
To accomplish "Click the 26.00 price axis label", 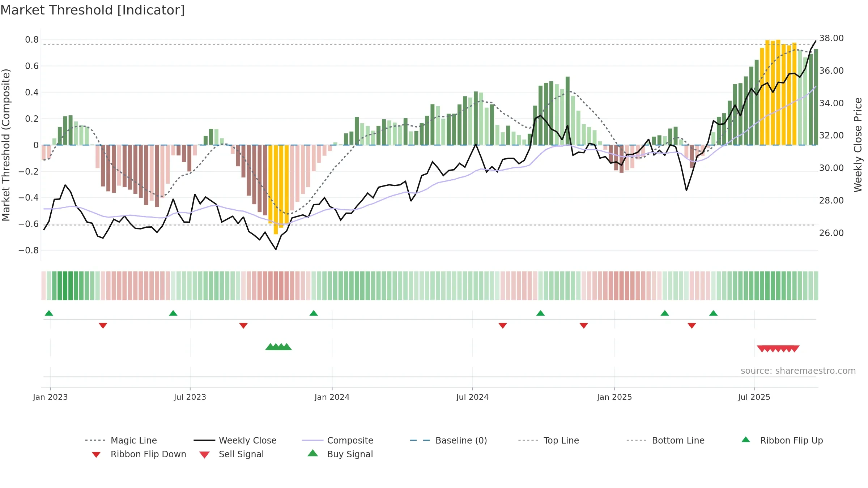I will [x=831, y=233].
